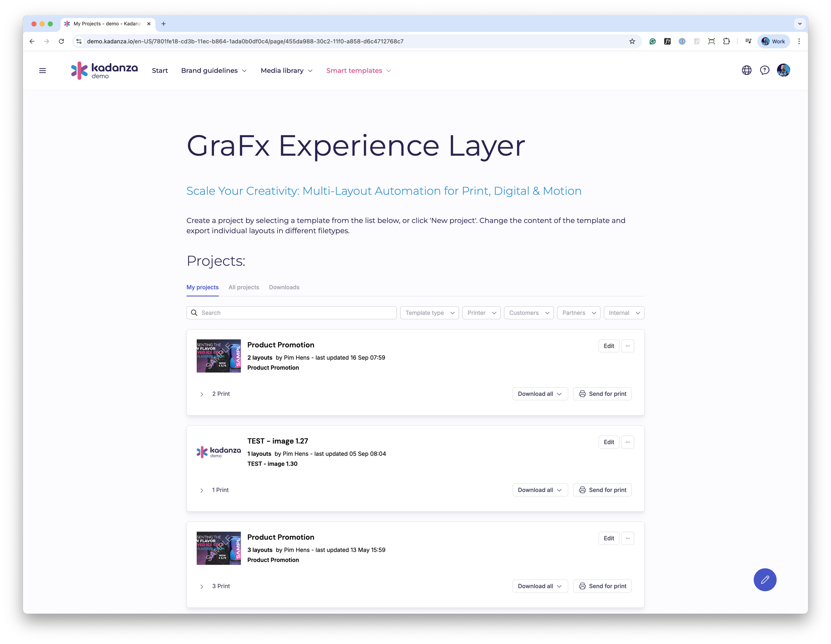Click Send for print on TEST project

(x=602, y=490)
